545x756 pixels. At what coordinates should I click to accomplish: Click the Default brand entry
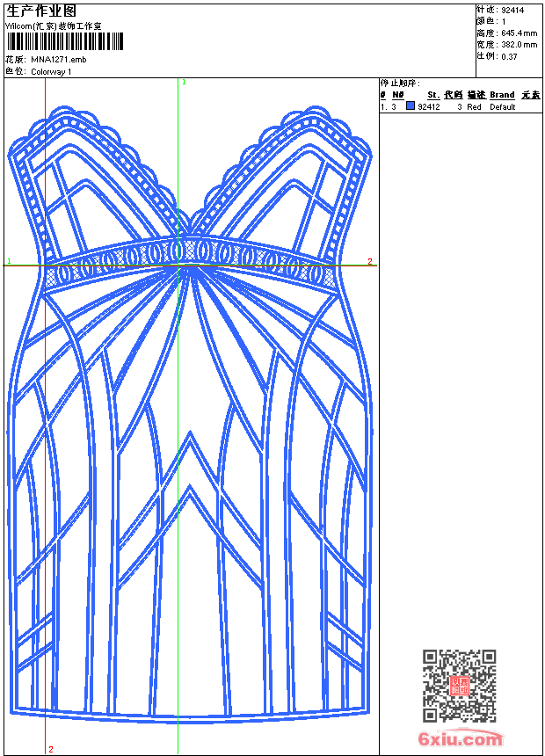click(503, 106)
